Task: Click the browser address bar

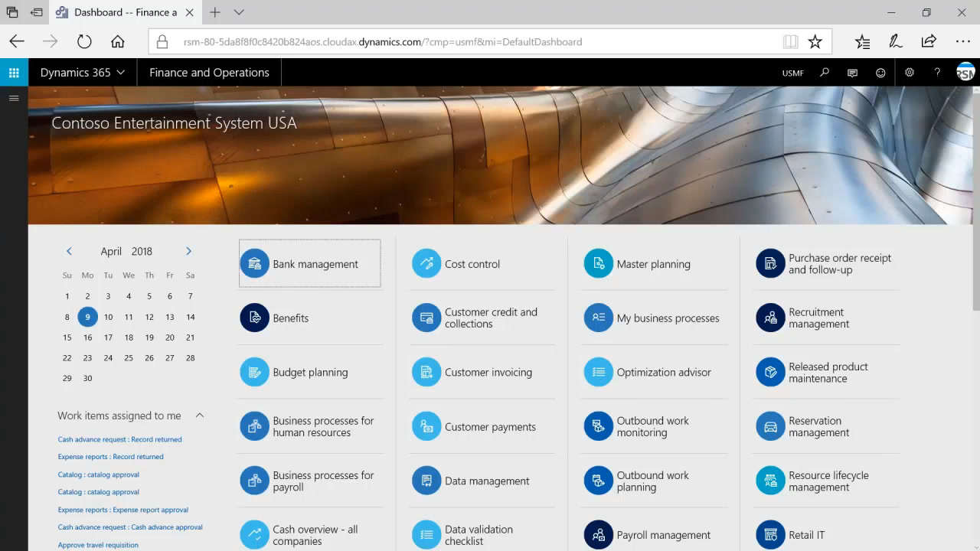Action: (490, 42)
